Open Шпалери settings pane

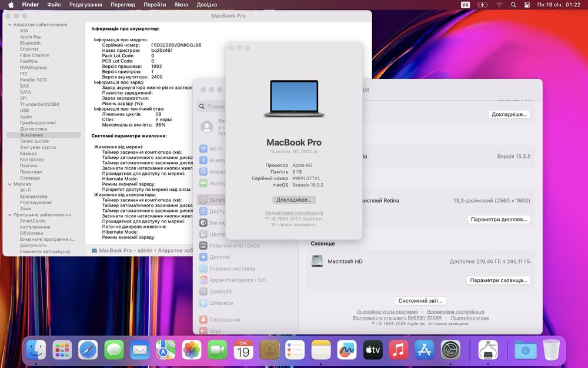[216, 303]
